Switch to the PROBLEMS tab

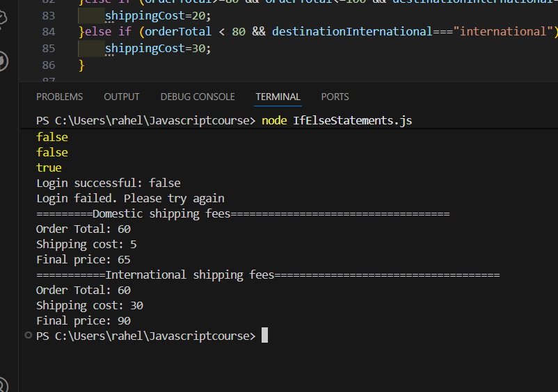coord(59,97)
